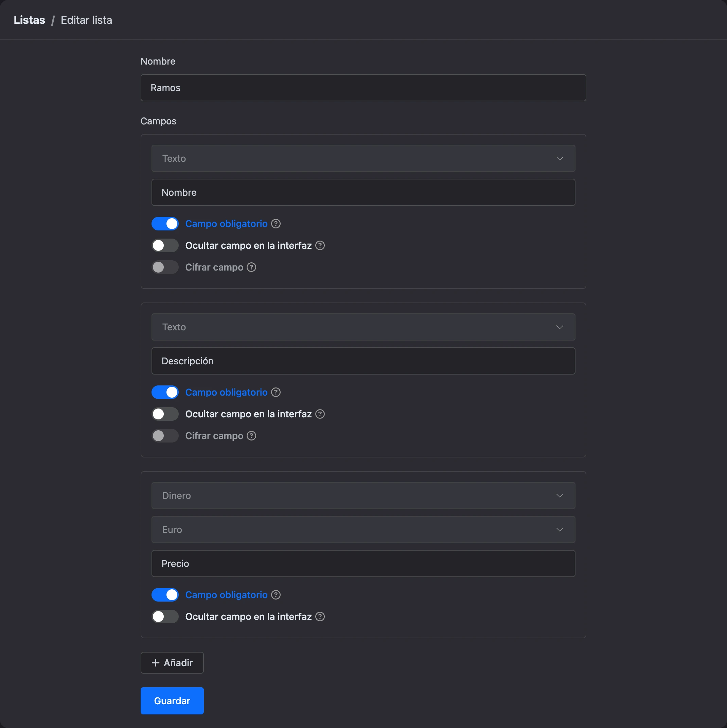Click help icon for Descripción's Campo obligatorio

pos(276,393)
